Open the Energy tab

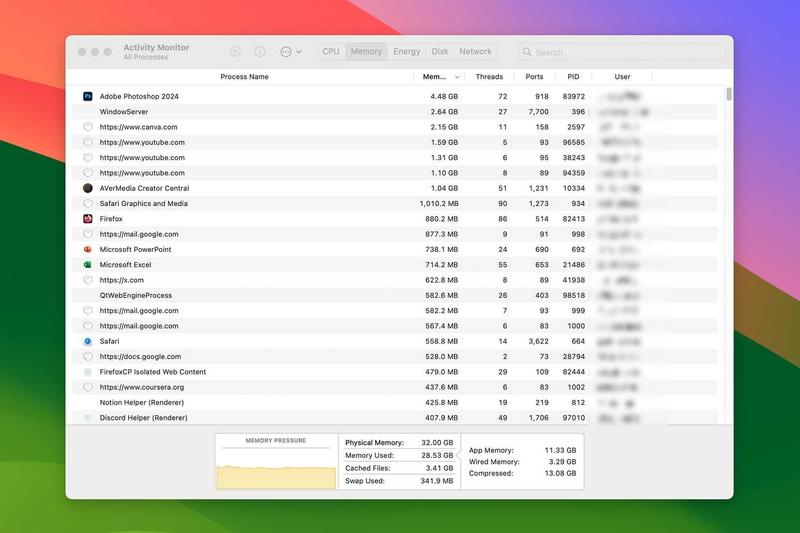pos(407,52)
